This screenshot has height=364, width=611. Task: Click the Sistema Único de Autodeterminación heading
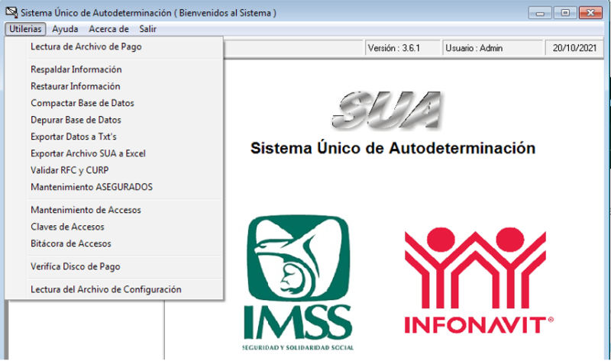click(393, 148)
